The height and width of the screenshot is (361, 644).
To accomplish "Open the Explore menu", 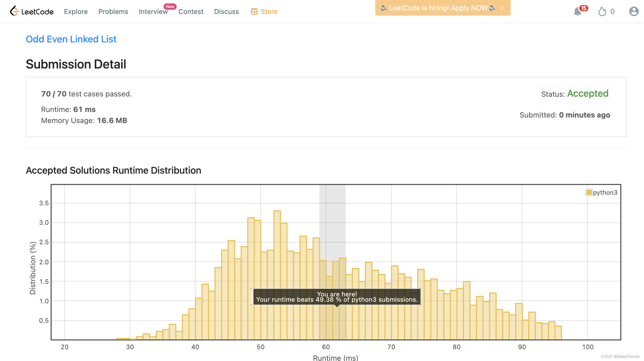I will tap(76, 12).
